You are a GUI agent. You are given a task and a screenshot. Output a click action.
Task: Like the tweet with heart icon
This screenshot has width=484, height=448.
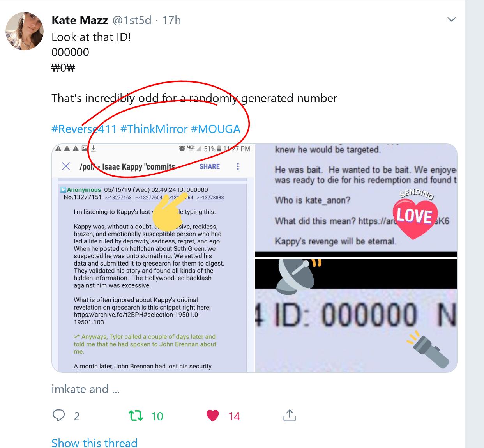point(212,416)
